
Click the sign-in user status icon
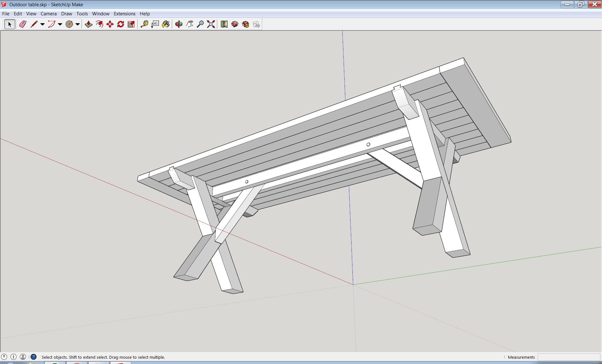coord(23,357)
